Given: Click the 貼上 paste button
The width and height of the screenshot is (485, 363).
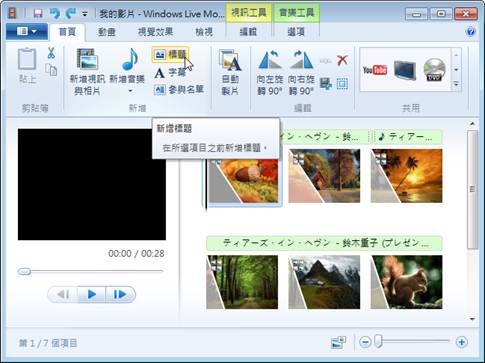Looking at the screenshot, I should pyautogui.click(x=27, y=66).
